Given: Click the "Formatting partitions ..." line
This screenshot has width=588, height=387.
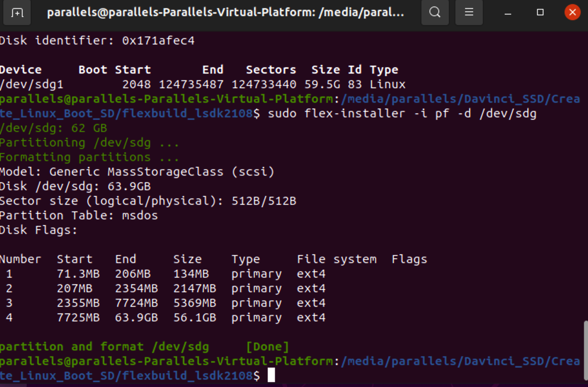Looking at the screenshot, I should coord(89,157).
